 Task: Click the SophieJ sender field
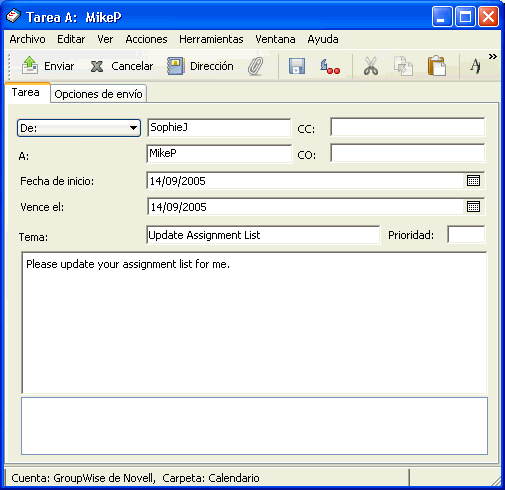coord(219,127)
